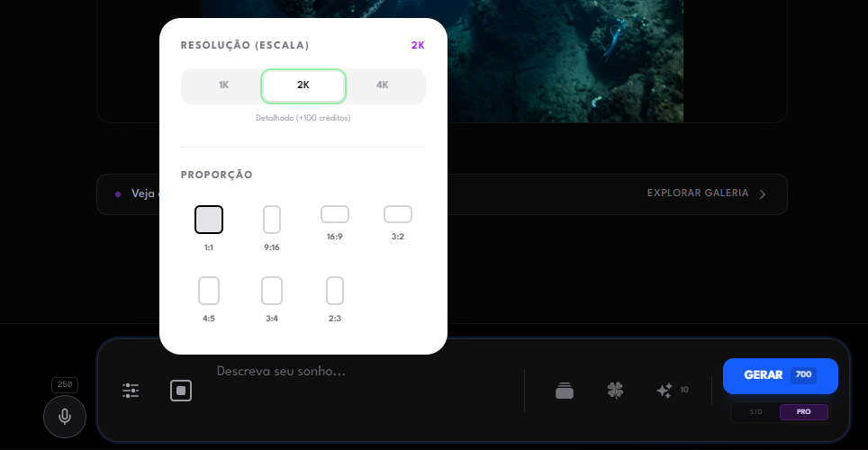Image resolution: width=868 pixels, height=450 pixels.
Task: Click the Descreva seu sonho prompt field
Action: pos(360,371)
